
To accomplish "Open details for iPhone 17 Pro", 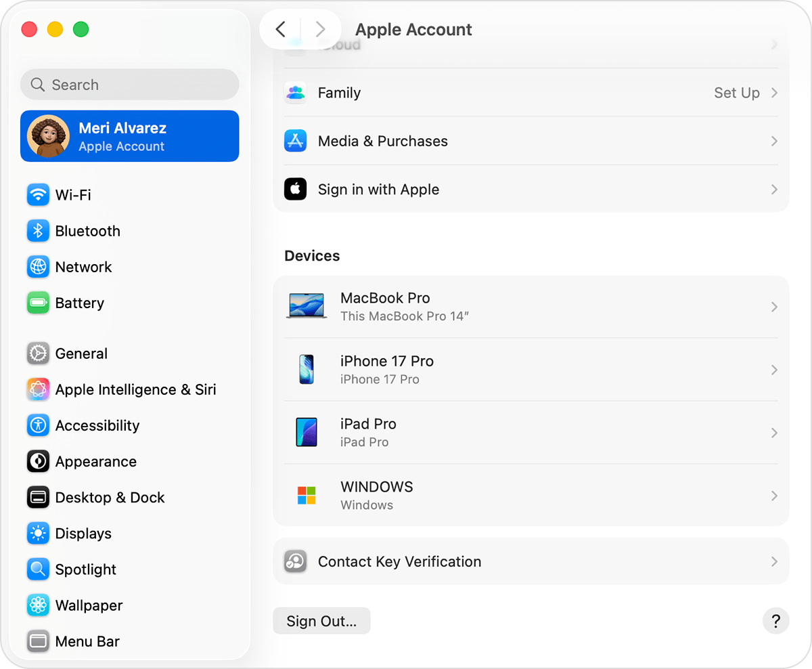I will click(x=531, y=369).
